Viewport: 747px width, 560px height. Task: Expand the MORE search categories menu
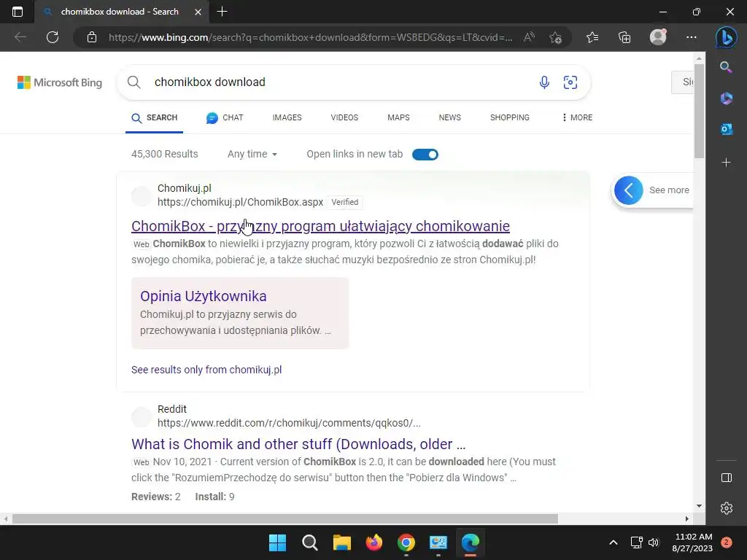click(x=577, y=117)
